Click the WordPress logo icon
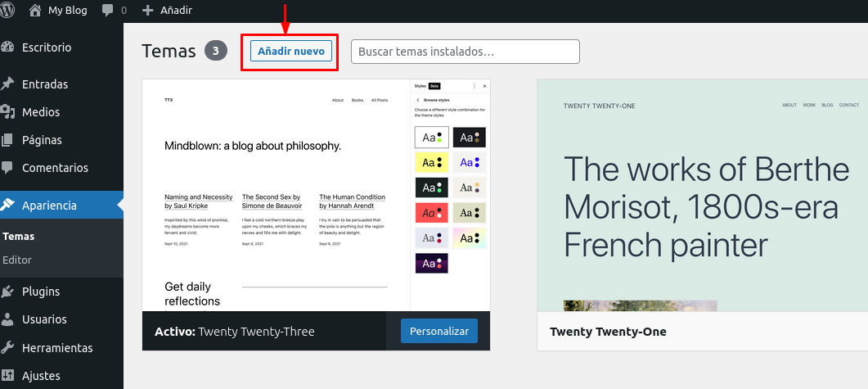Screen dimensions: 868x389 pyautogui.click(x=7, y=10)
